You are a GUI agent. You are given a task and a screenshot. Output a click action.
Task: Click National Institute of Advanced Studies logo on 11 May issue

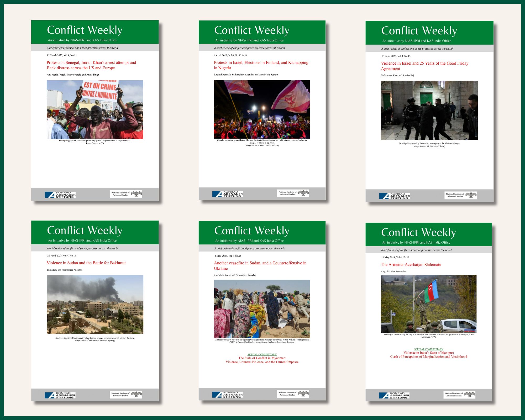(459, 395)
